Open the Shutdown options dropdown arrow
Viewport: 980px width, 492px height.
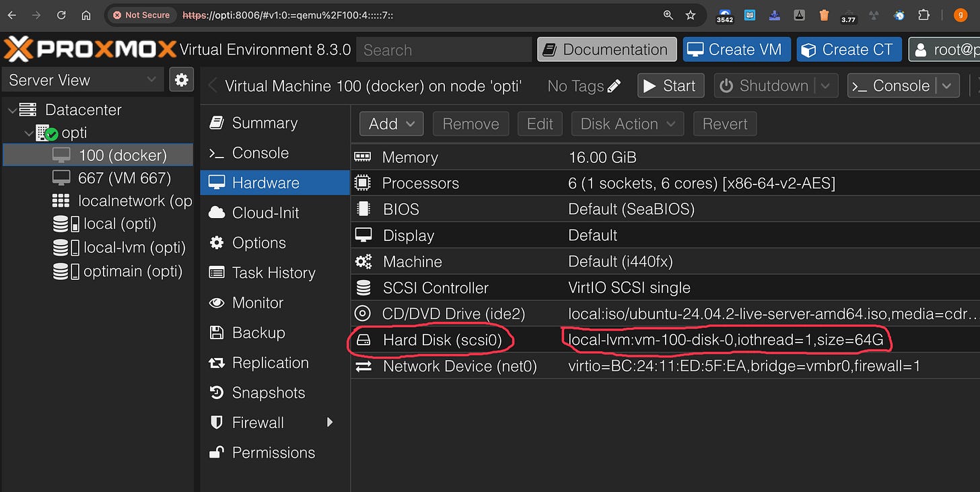click(826, 86)
